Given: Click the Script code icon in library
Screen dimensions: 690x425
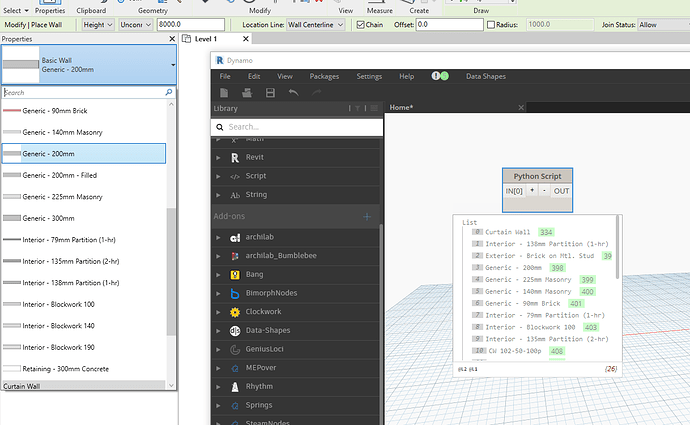Looking at the screenshot, I should click(x=235, y=176).
